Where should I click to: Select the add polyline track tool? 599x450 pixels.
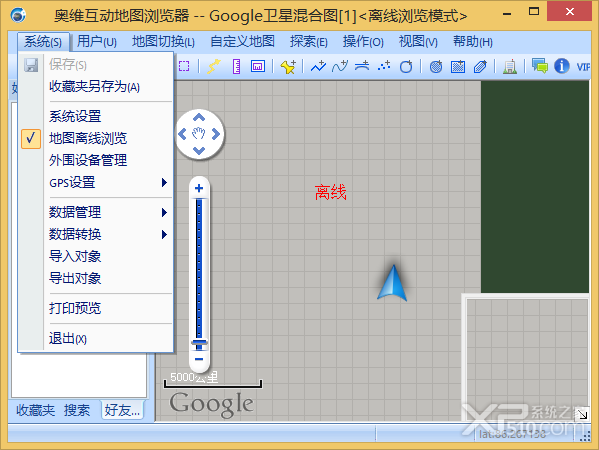318,66
